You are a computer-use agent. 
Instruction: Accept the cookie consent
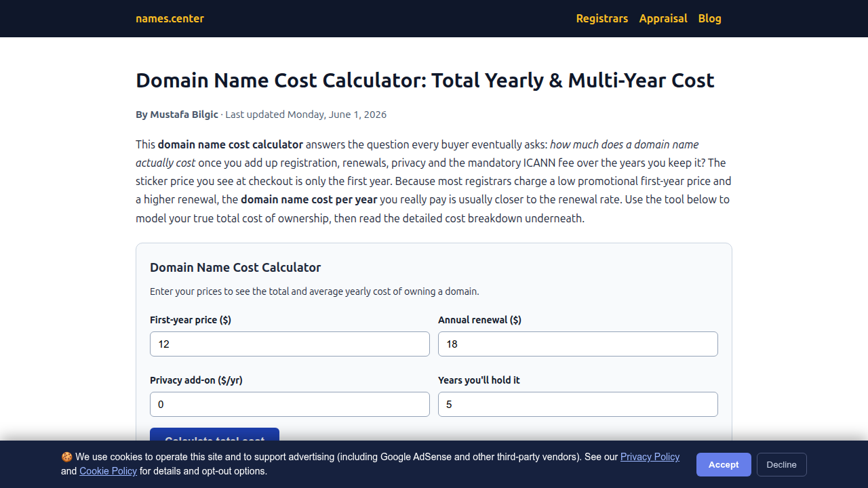pyautogui.click(x=724, y=464)
